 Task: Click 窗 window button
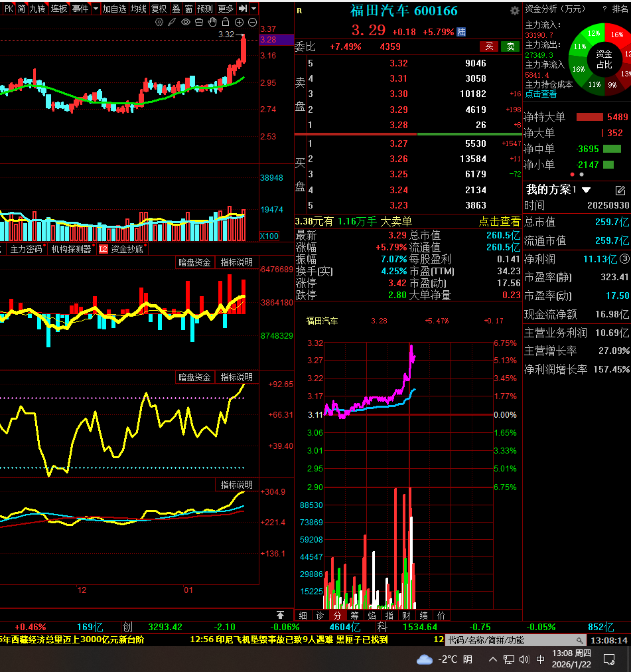pyautogui.click(x=188, y=9)
